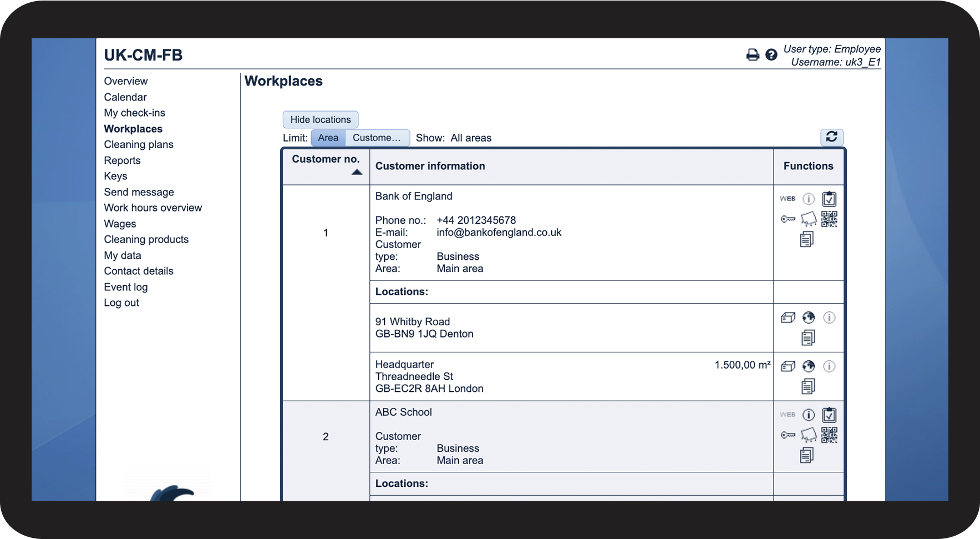Click the WEB icon for Bank of England
Viewport: 980px width, 539px height.
click(788, 199)
